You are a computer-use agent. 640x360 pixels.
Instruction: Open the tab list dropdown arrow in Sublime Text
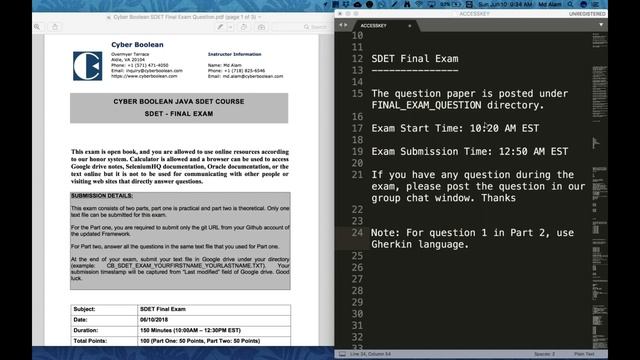601,25
